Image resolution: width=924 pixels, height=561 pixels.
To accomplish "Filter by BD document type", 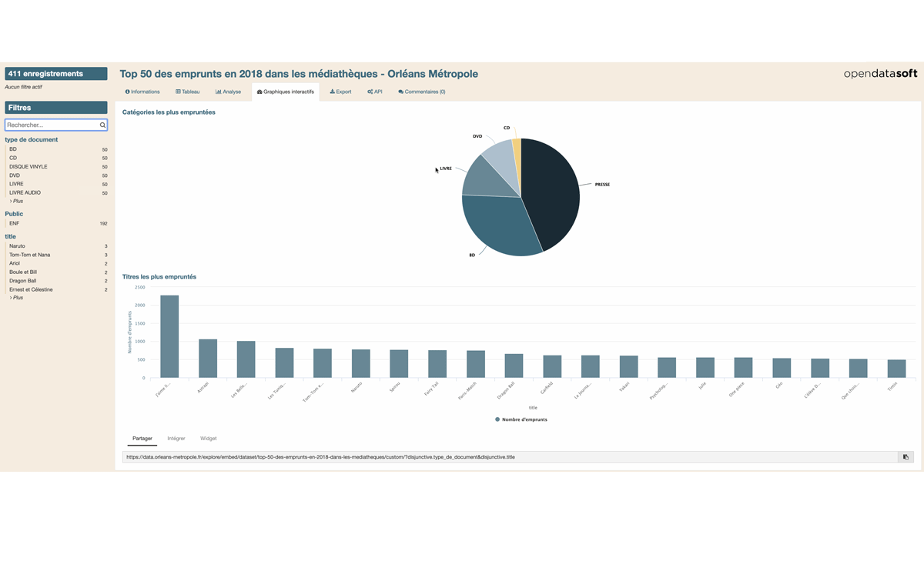I will point(13,149).
